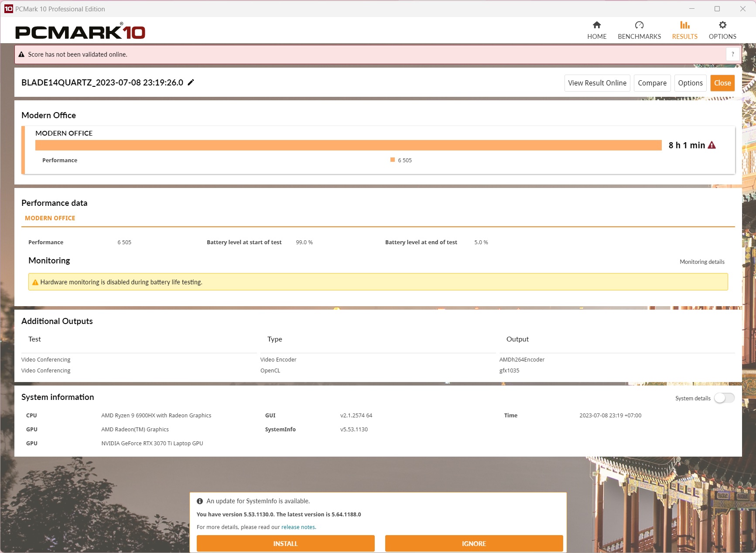Click the red warning triangle beside 8 h 1 min
This screenshot has width=756, height=553.
712,145
